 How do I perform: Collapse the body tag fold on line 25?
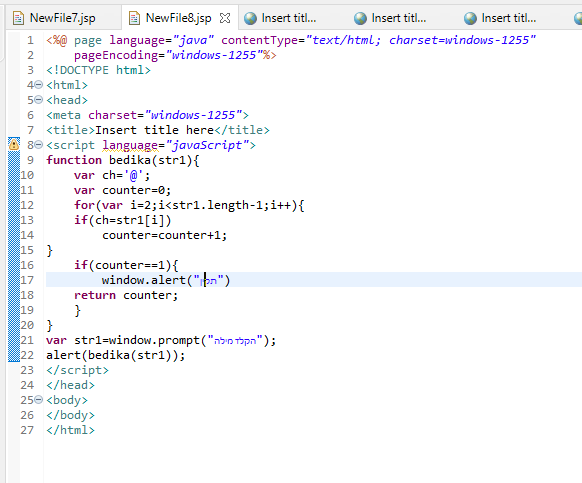tap(39, 400)
